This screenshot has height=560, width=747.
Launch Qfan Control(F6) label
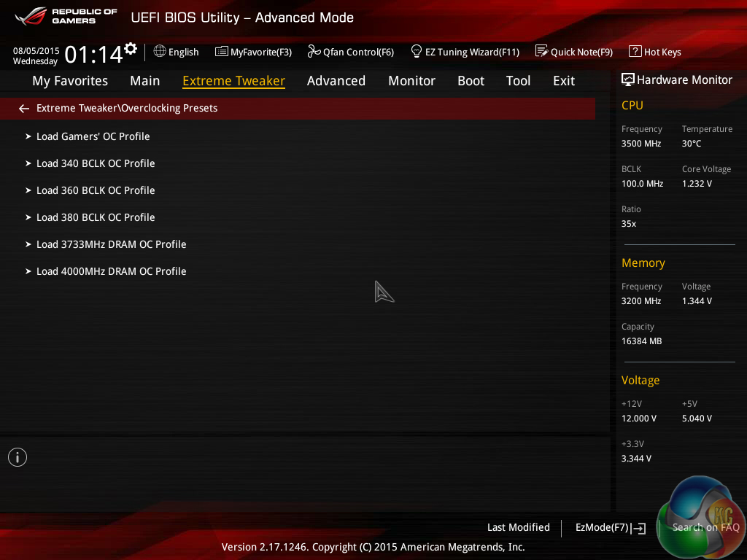358,52
